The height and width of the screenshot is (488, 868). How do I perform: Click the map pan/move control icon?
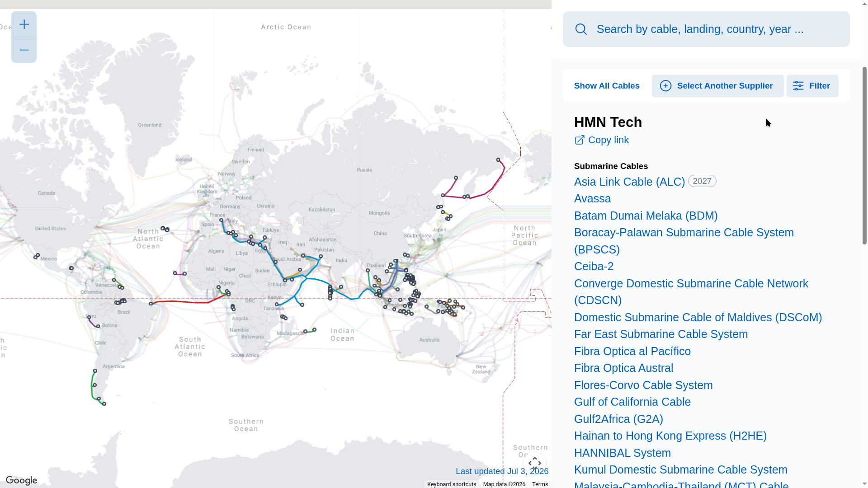pos(535,463)
